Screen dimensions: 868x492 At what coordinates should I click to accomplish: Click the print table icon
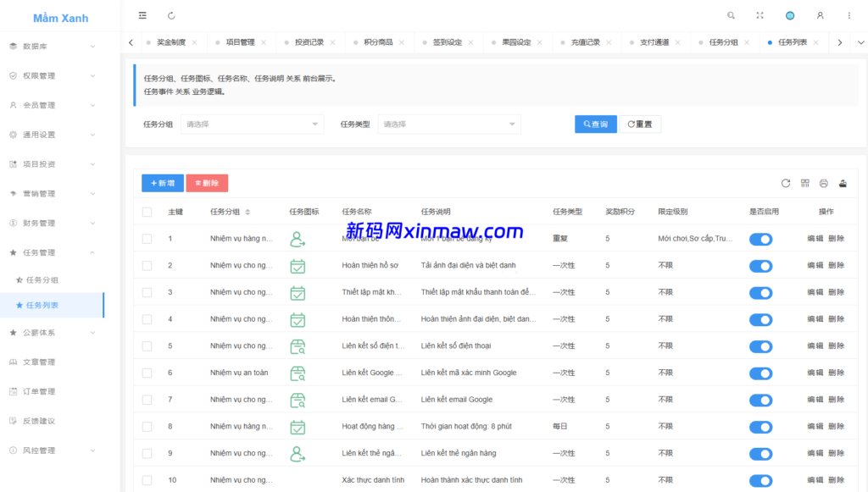pos(824,184)
